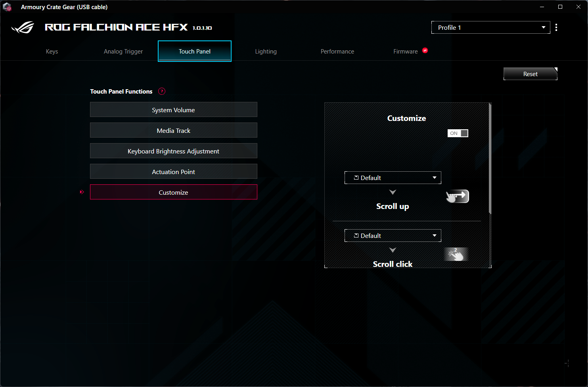Image resolution: width=588 pixels, height=387 pixels.
Task: Open the Performance tab
Action: tap(337, 52)
